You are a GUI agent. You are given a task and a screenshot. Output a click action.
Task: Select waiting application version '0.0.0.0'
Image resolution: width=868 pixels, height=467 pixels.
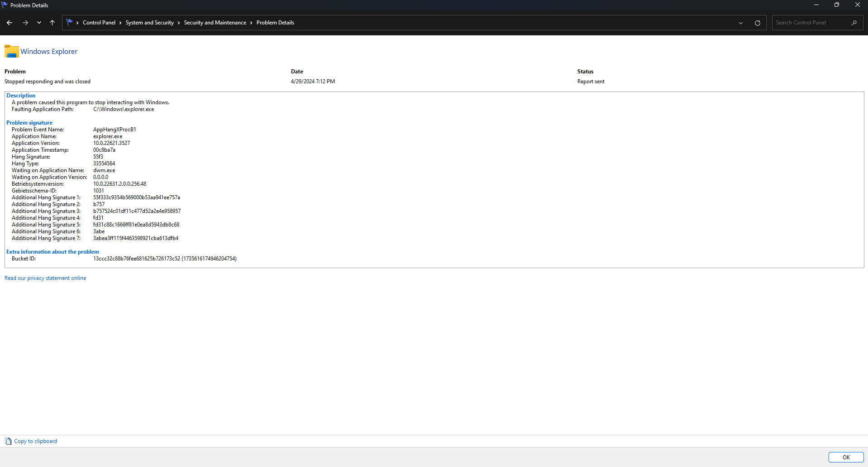pyautogui.click(x=100, y=177)
